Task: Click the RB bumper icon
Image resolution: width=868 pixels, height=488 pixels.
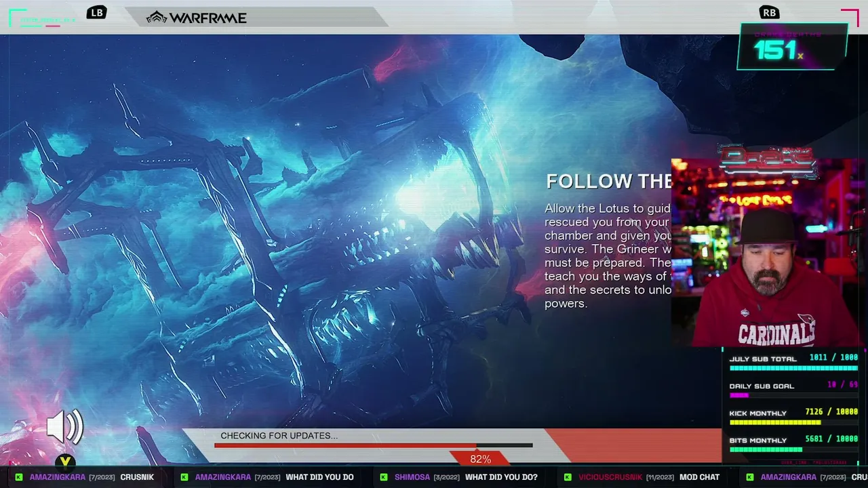Action: 769,12
